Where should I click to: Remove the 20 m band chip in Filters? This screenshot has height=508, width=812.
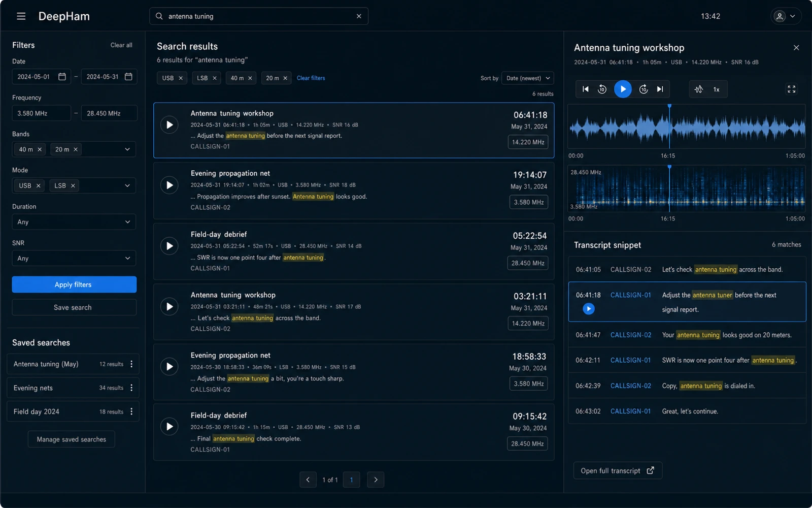tap(76, 149)
